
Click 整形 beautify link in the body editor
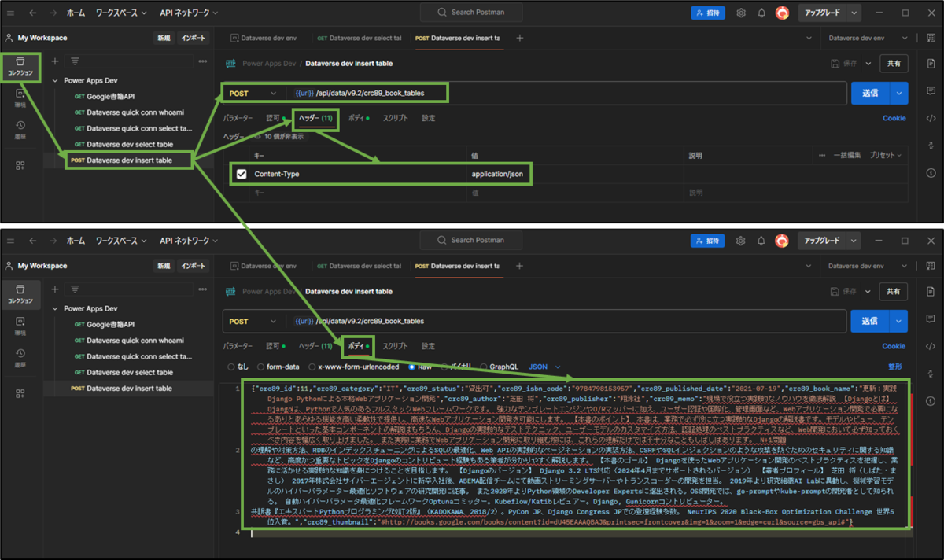(895, 367)
